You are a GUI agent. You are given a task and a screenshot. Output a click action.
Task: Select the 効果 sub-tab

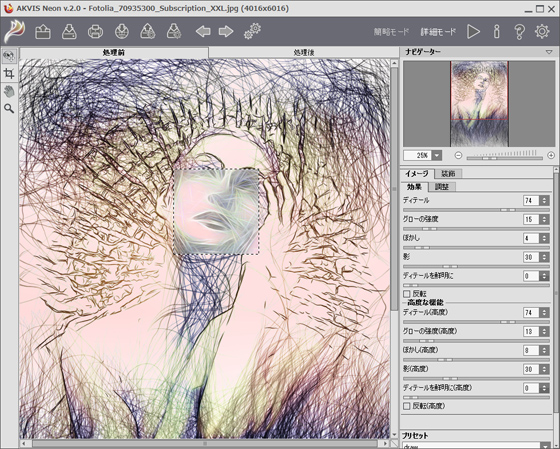[x=414, y=186]
